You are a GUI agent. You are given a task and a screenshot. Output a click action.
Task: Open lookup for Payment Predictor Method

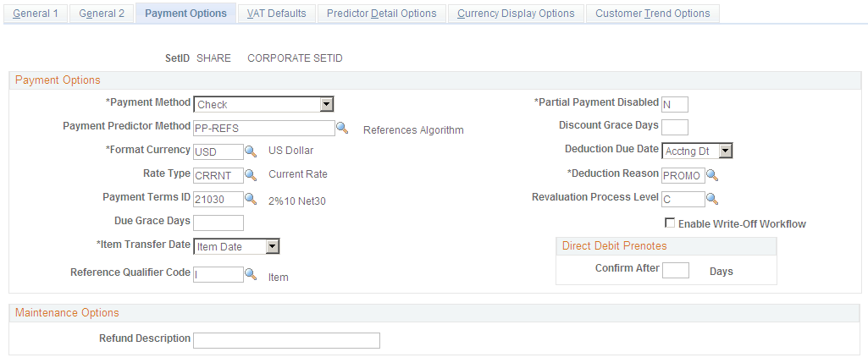coord(342,128)
